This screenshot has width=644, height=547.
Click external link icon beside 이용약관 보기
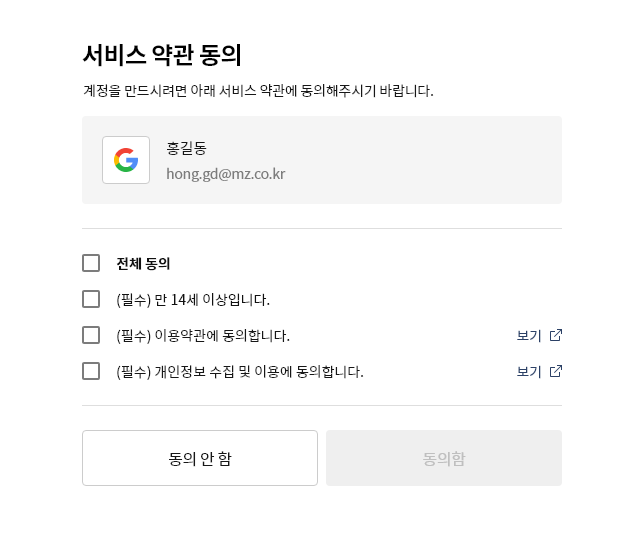point(556,335)
